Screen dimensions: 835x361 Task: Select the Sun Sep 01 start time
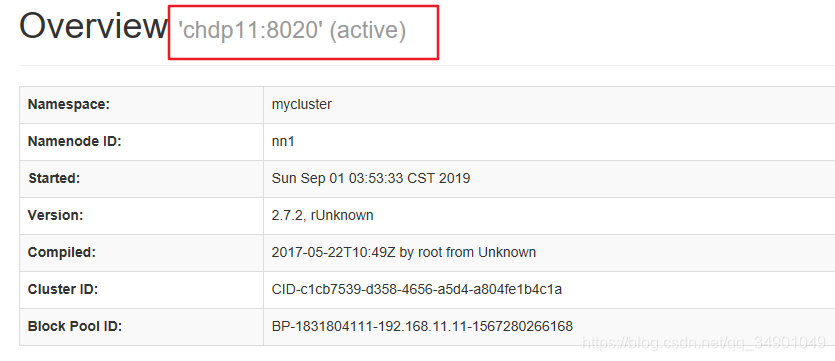[371, 178]
